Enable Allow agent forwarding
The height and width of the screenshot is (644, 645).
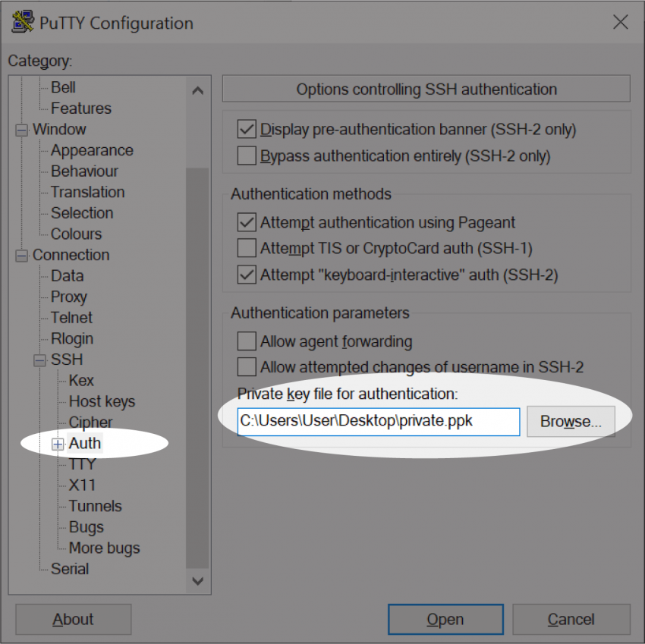[247, 341]
